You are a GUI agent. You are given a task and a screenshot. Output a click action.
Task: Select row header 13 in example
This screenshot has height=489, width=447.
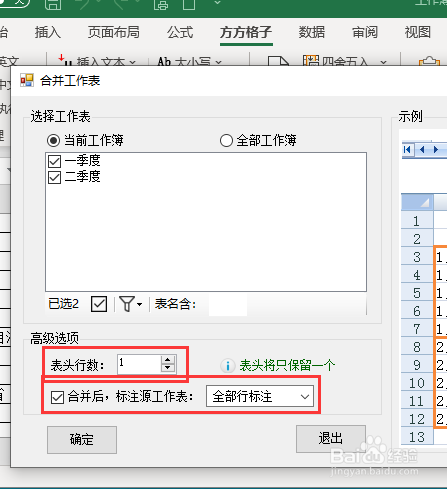click(x=417, y=436)
